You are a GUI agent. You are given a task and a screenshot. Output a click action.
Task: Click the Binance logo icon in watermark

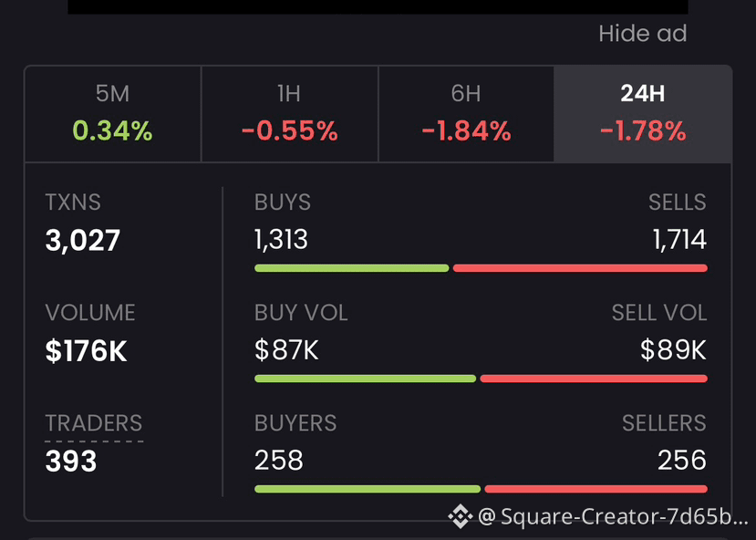click(x=460, y=516)
